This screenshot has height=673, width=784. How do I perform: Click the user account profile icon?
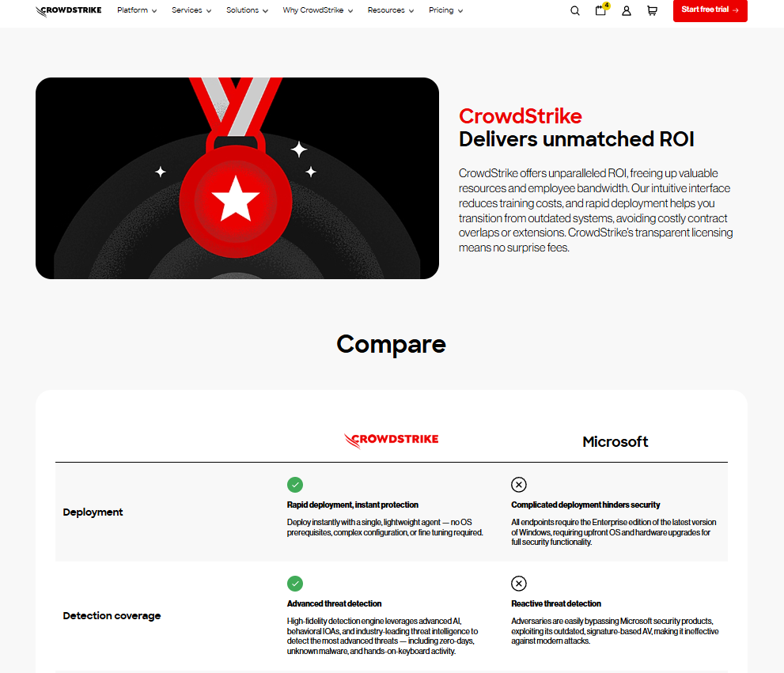627,11
